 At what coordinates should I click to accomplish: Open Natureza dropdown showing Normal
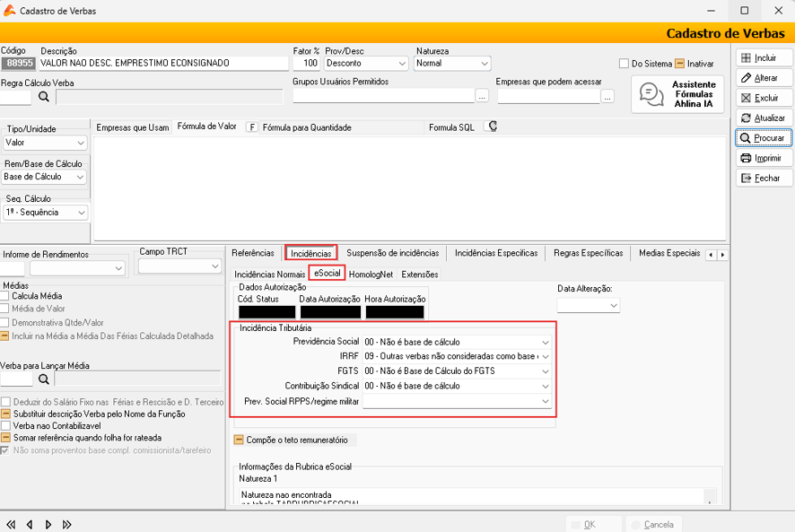[452, 64]
